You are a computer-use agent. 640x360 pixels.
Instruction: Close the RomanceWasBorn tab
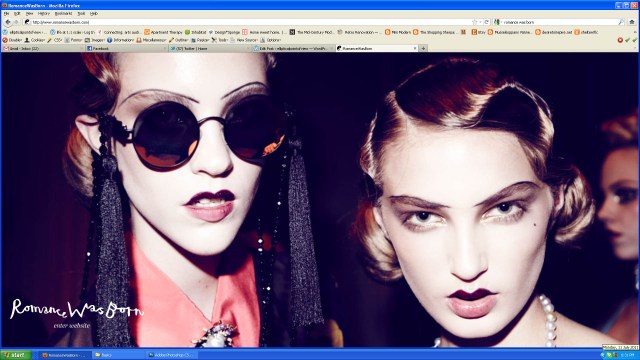415,48
